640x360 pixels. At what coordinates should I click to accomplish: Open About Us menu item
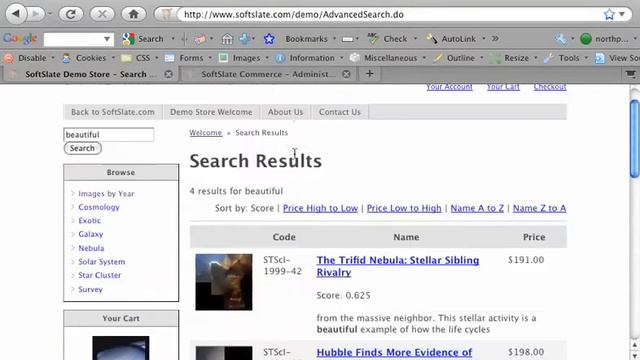[x=285, y=112]
